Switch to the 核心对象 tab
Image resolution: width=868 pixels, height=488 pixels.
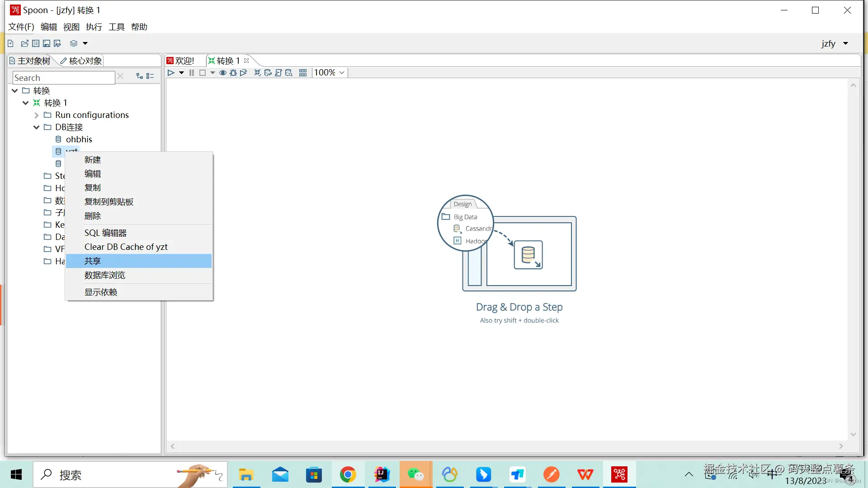point(81,61)
